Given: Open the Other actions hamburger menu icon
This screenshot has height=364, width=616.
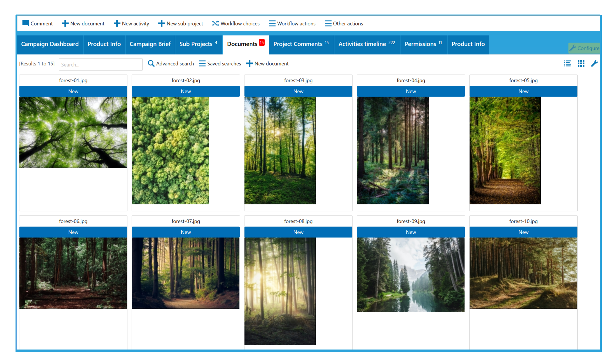Looking at the screenshot, I should (x=328, y=24).
